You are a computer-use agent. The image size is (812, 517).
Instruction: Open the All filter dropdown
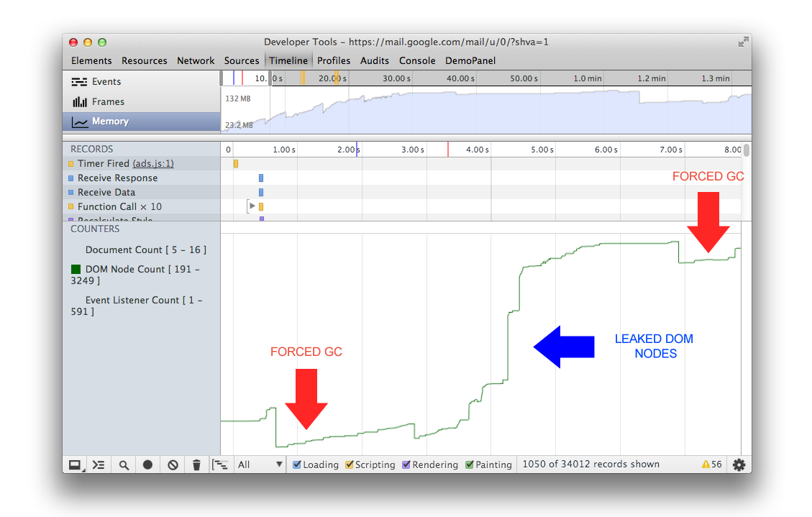[260, 465]
